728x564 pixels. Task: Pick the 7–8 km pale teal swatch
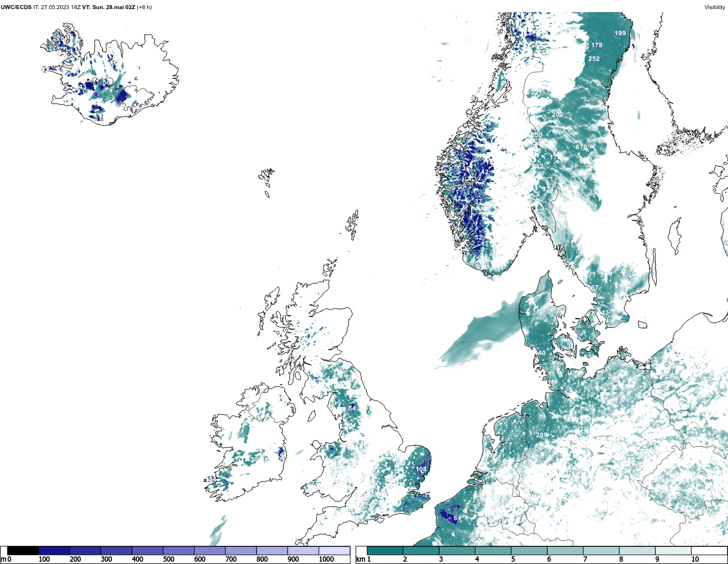[601, 550]
